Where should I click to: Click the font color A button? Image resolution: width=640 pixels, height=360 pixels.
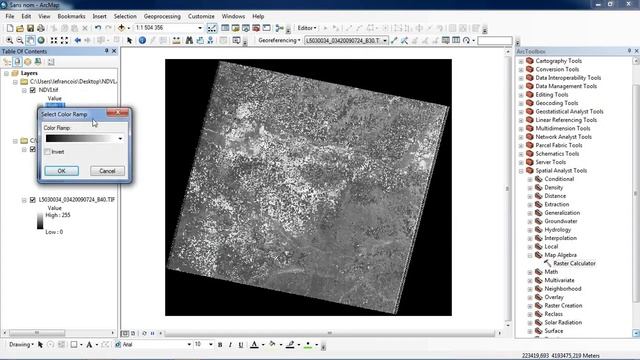pos(254,345)
